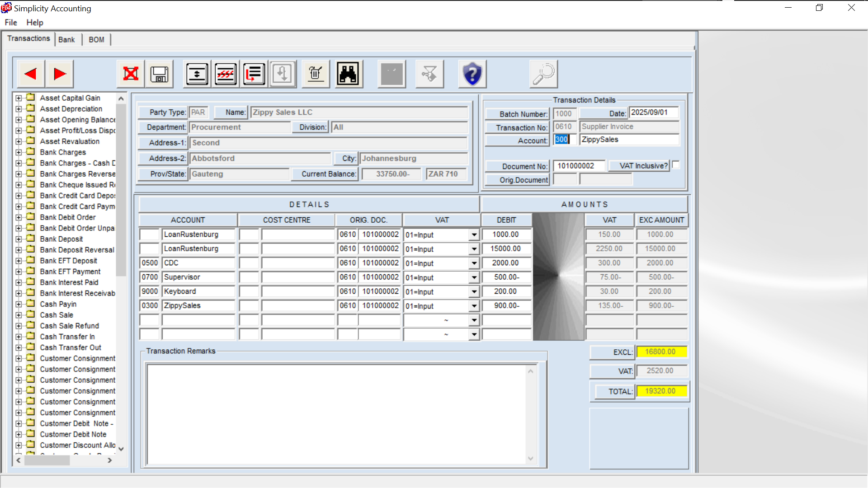Save transaction with floppy disk icon
Image resolution: width=868 pixels, height=488 pixels.
[159, 74]
